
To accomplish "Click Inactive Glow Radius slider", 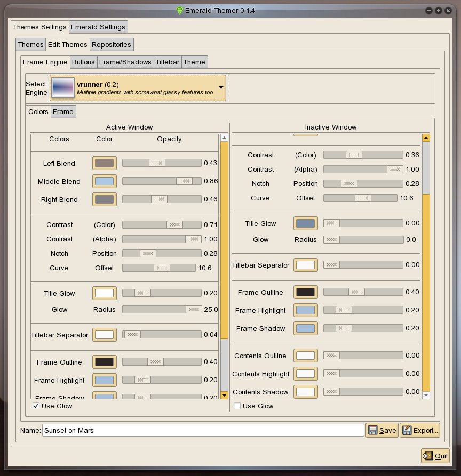I will click(363, 239).
